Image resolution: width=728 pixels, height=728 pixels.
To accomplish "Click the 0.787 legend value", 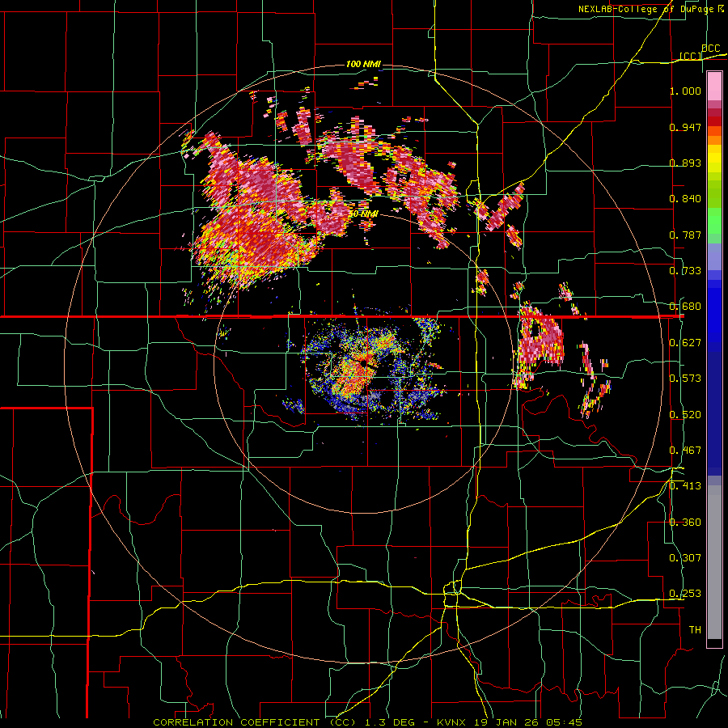I will 685,235.
